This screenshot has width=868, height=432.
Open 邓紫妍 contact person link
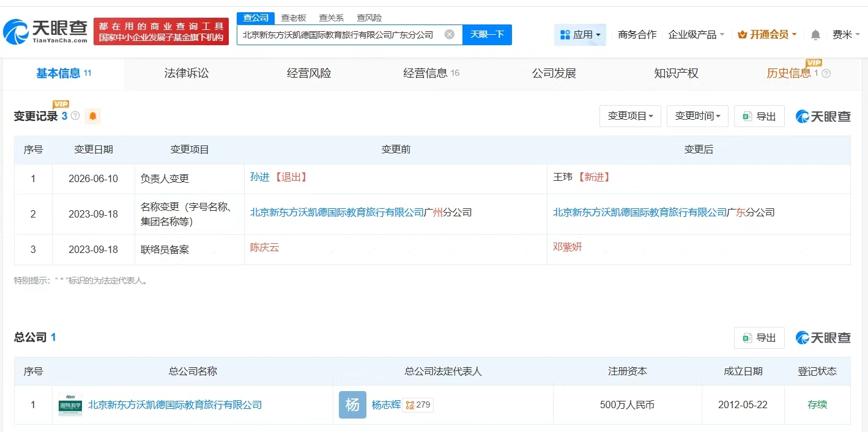[568, 247]
